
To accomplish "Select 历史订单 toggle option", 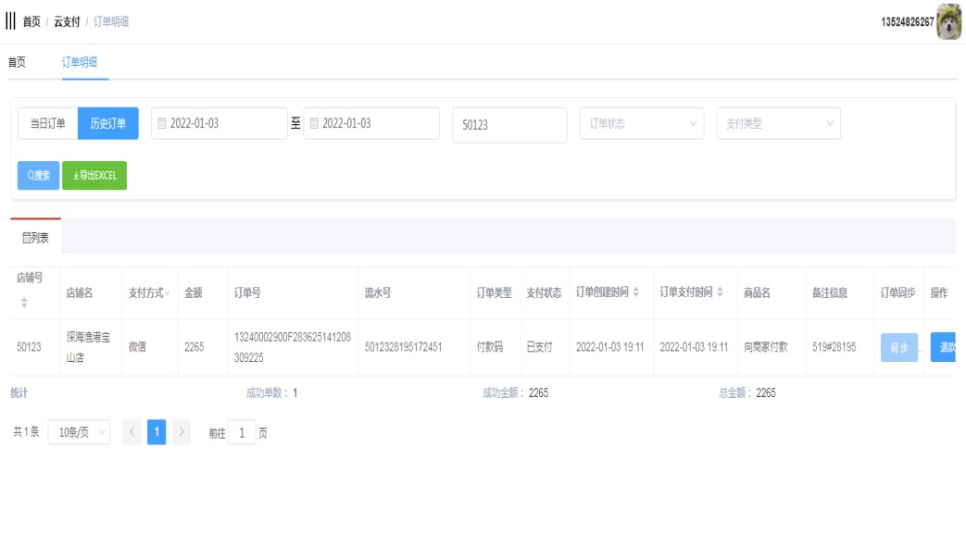I will pyautogui.click(x=107, y=123).
